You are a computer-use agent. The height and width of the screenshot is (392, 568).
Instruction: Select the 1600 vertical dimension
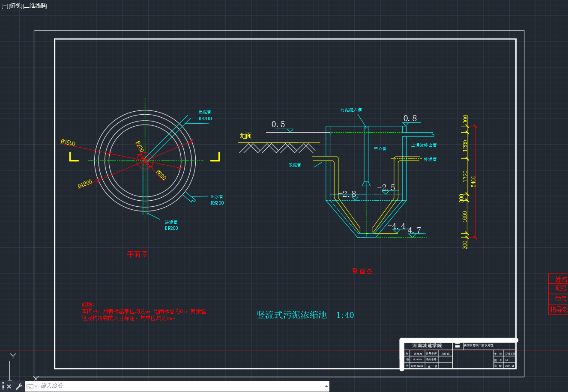click(x=465, y=217)
